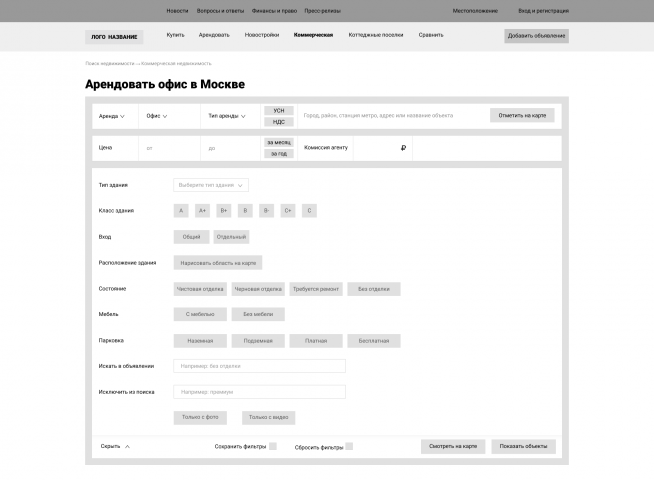Click Нарисовать область на карте button
Screen dimensions: 654x480
(218, 263)
